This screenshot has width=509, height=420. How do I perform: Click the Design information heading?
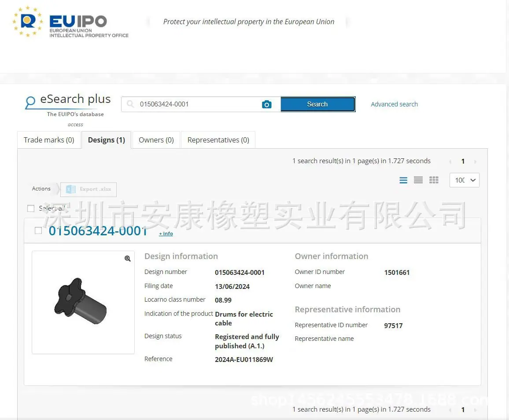click(x=181, y=256)
